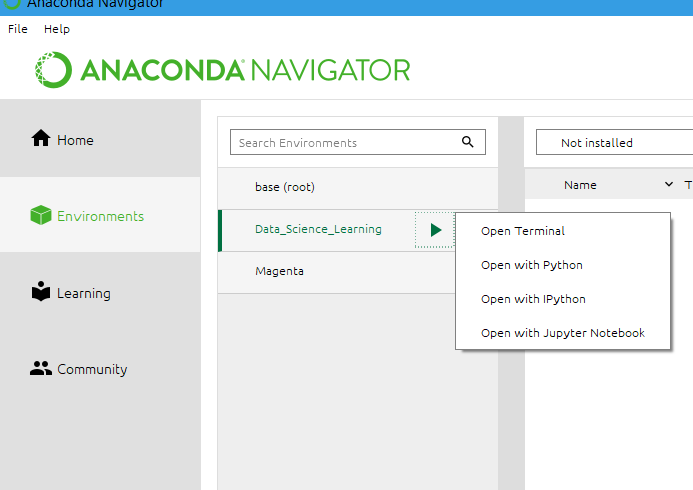This screenshot has width=693, height=490.
Task: Choose Open with Python
Action: 563,265
